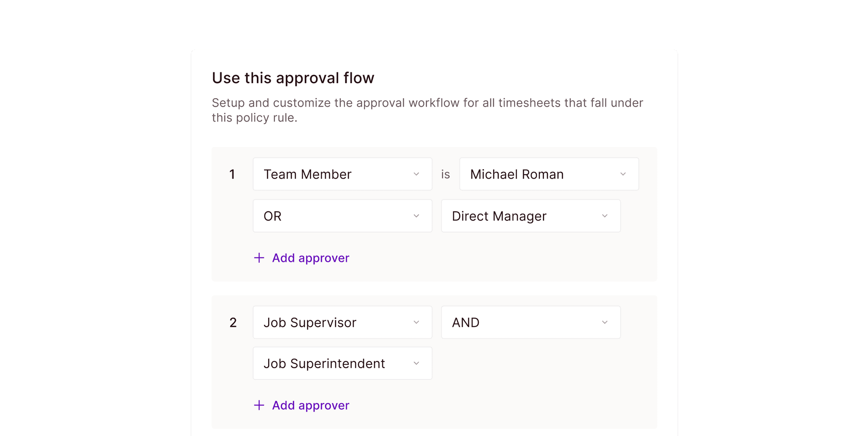Click the chevron on the Job Superintendent field
Viewport: 868px width, 436px height.
(416, 363)
